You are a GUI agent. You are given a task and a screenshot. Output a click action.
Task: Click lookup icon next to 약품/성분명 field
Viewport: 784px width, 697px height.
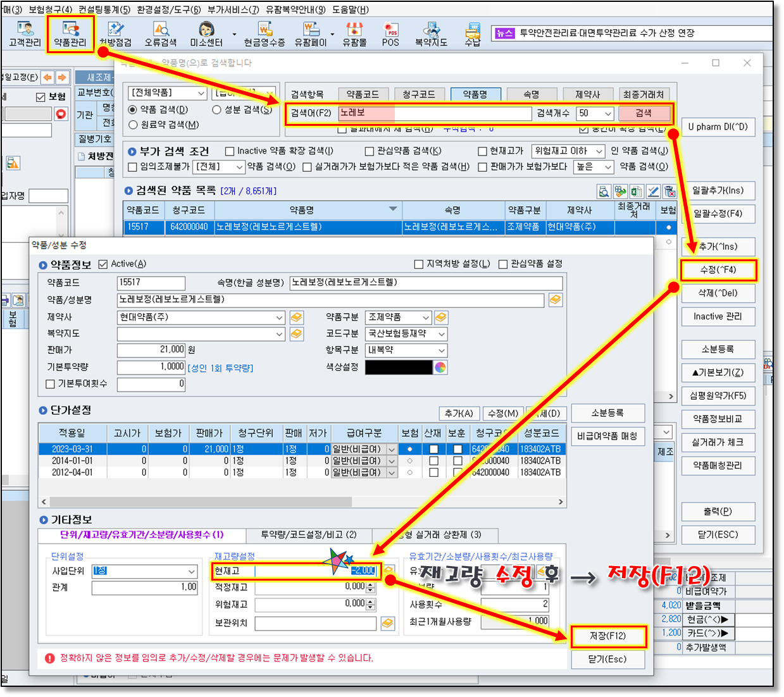pyautogui.click(x=555, y=300)
